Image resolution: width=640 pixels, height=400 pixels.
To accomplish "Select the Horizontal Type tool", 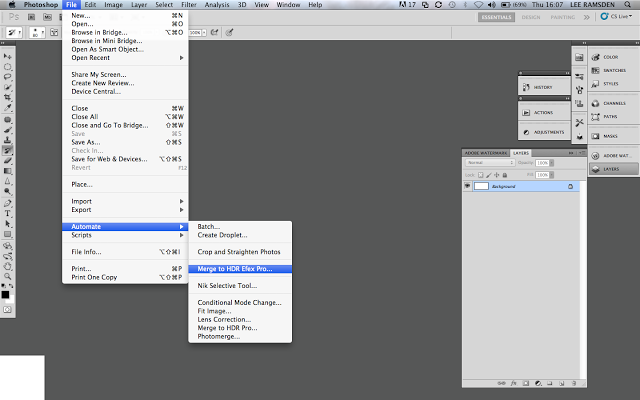I will 7,213.
